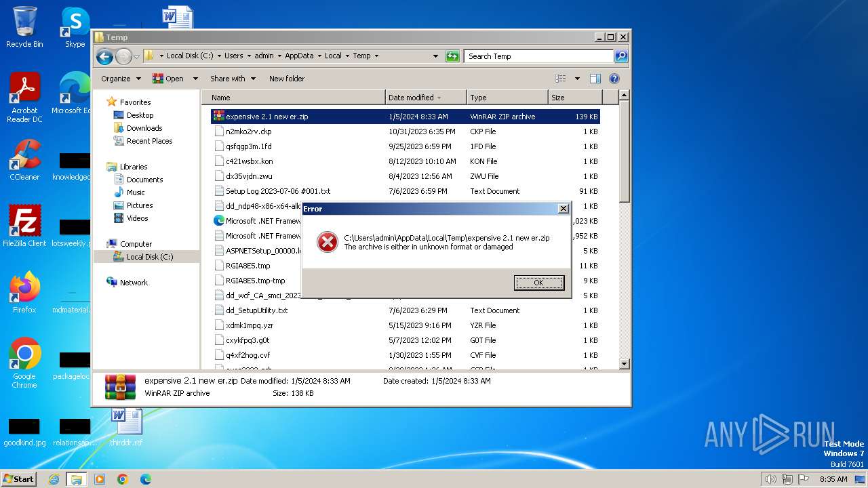Expand the view options dropdown arrow

(577, 79)
